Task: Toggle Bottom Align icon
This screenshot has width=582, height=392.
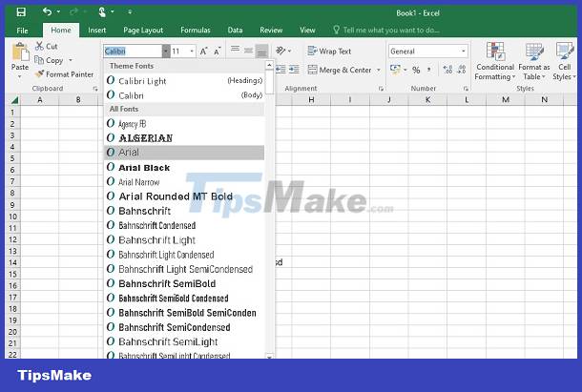Action: tap(261, 52)
